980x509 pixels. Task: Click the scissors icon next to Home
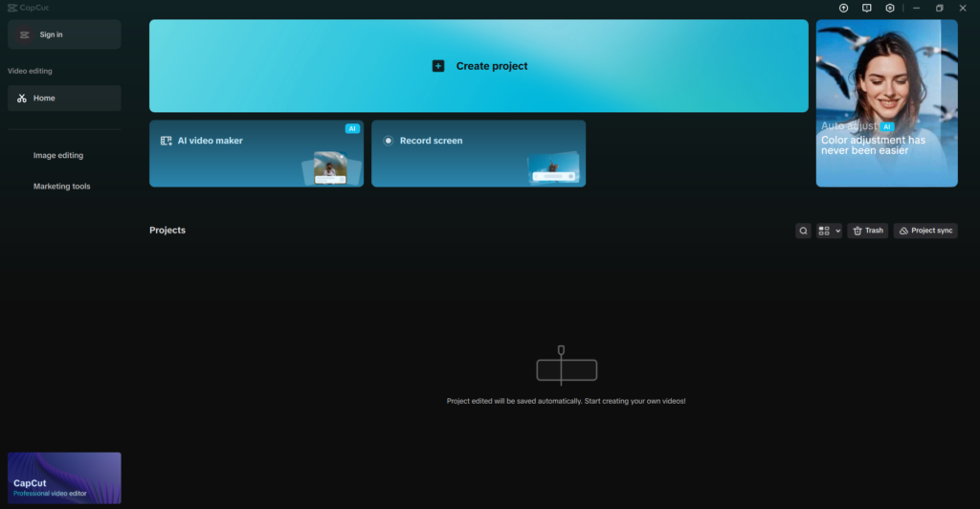[x=22, y=99]
